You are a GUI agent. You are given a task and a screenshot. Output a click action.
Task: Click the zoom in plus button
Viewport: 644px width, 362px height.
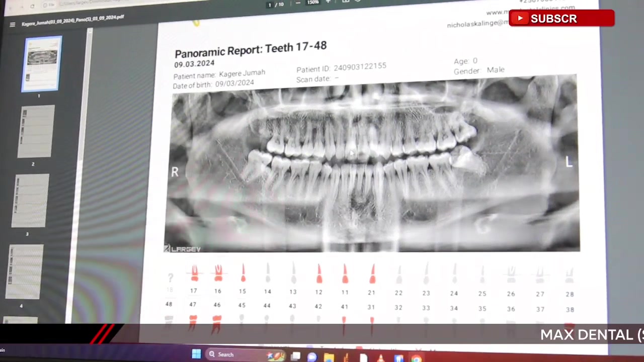tap(328, 2)
